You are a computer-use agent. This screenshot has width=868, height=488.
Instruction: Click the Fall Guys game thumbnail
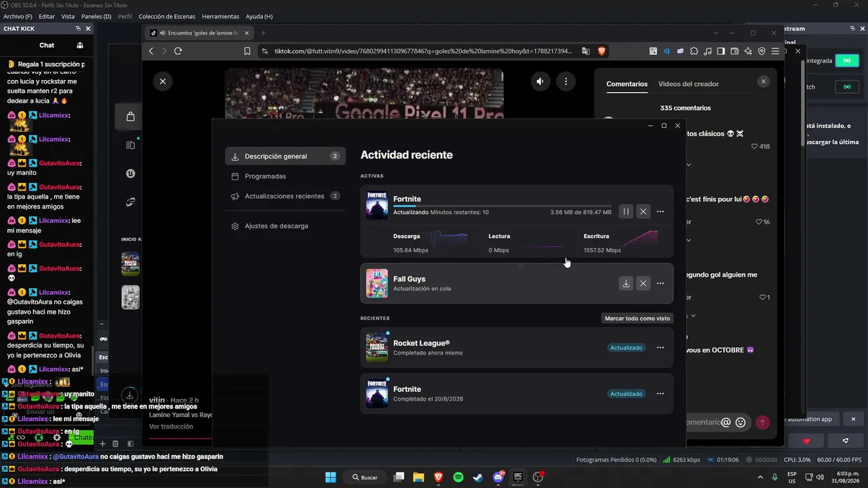(x=377, y=283)
